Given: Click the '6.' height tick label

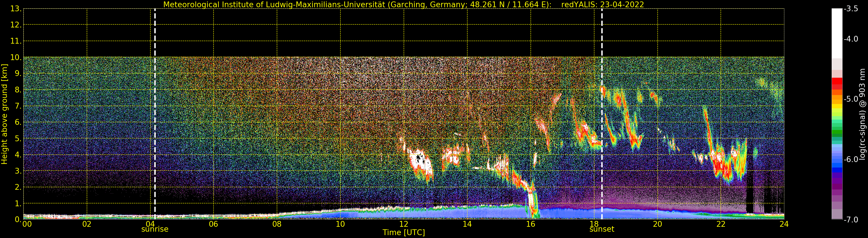Looking at the screenshot, I should [18, 122].
